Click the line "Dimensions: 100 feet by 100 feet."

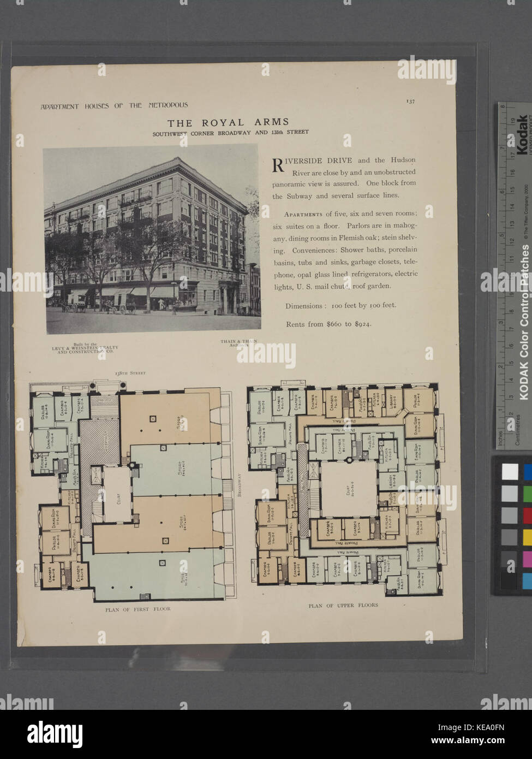point(340,306)
